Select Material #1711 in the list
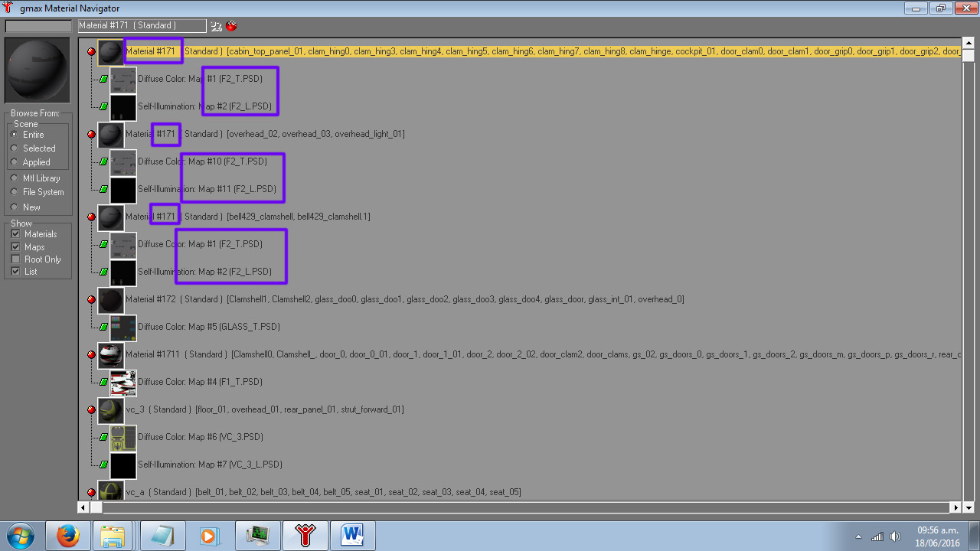The height and width of the screenshot is (551, 980). 176,354
